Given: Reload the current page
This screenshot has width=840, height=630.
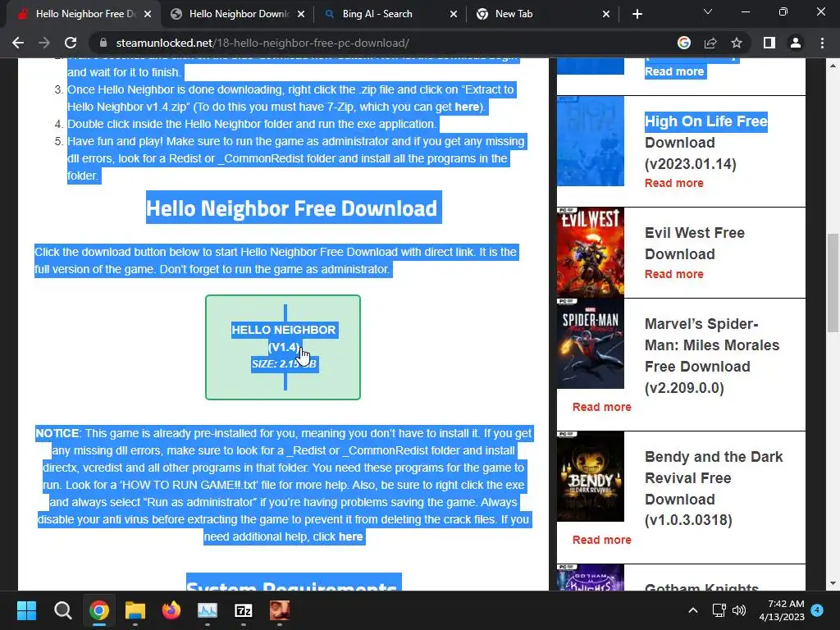Looking at the screenshot, I should [71, 43].
